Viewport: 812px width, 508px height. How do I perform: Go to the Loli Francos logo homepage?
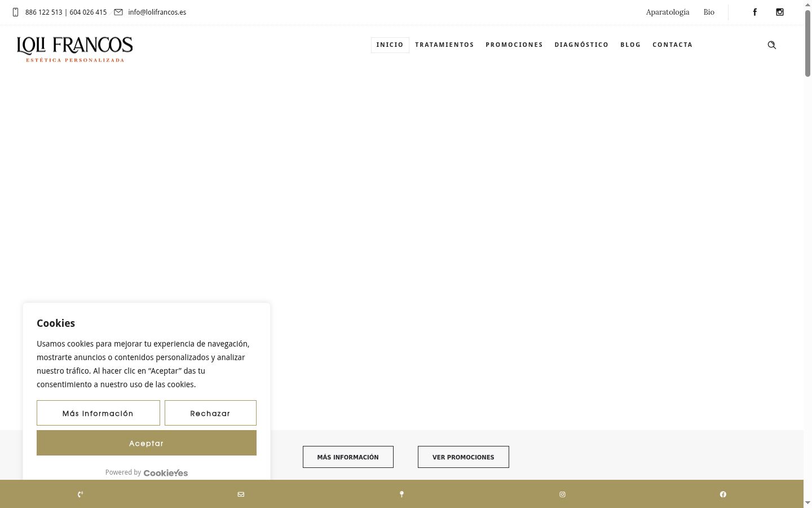(74, 49)
